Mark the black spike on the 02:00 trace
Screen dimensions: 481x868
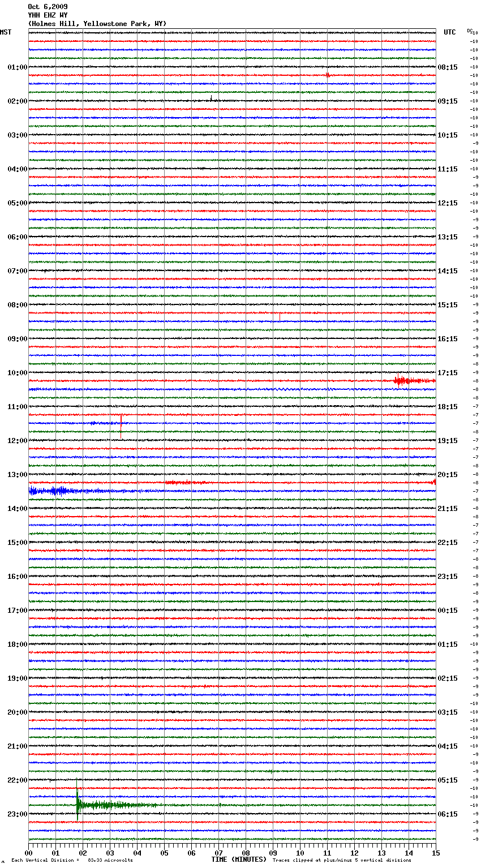click(x=211, y=98)
